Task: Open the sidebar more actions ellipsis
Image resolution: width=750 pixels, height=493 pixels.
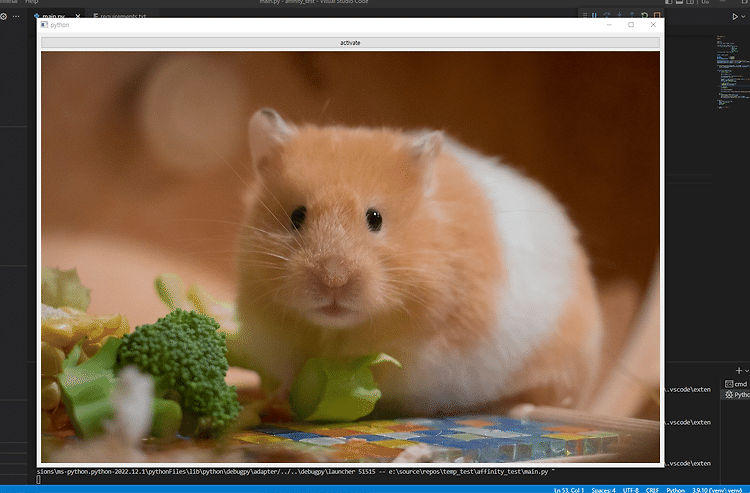Action: tap(16, 16)
